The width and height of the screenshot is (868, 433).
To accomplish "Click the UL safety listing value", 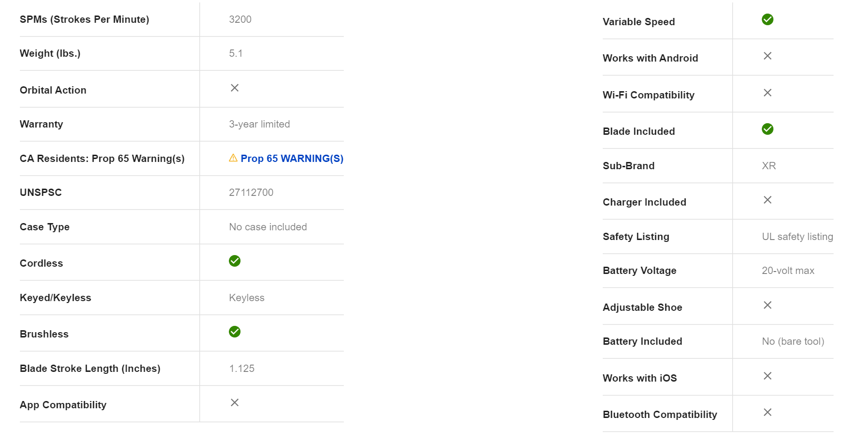I will (x=797, y=237).
